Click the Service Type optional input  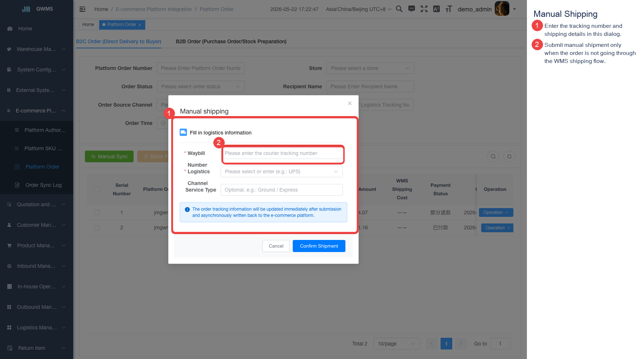282,190
